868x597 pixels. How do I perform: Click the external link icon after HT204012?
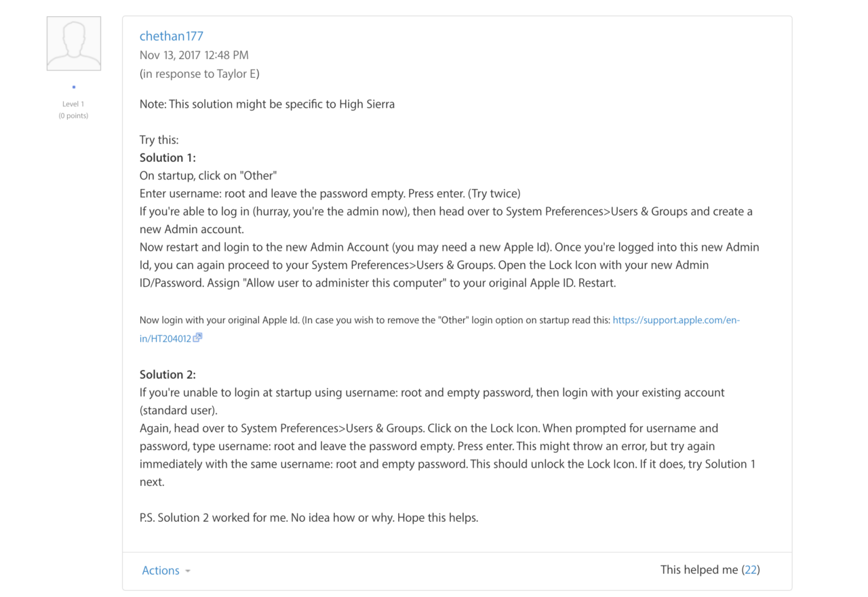tap(197, 337)
